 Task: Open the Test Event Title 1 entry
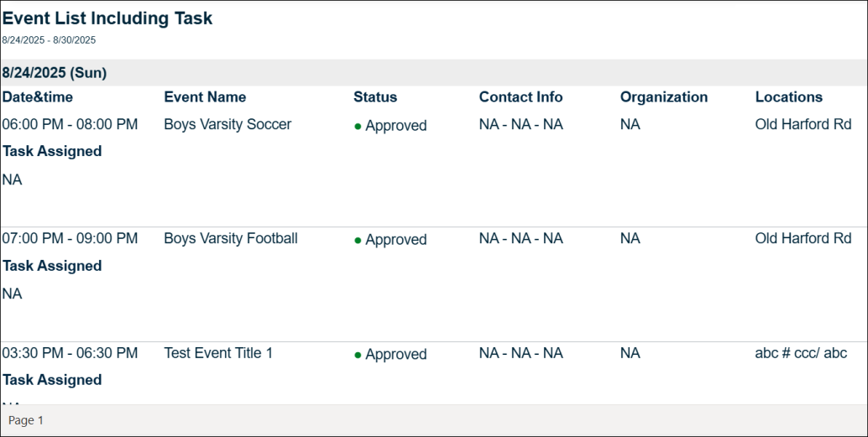tap(218, 353)
